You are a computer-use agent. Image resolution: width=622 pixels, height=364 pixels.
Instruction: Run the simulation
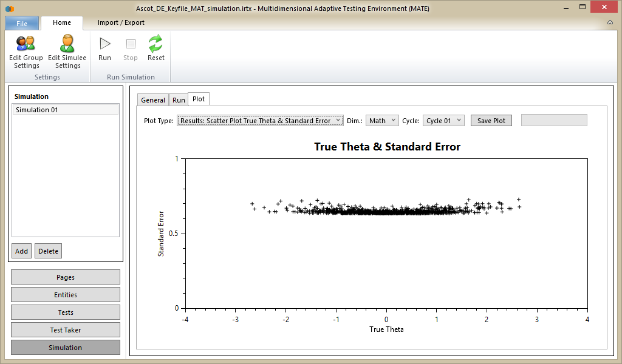(x=105, y=49)
